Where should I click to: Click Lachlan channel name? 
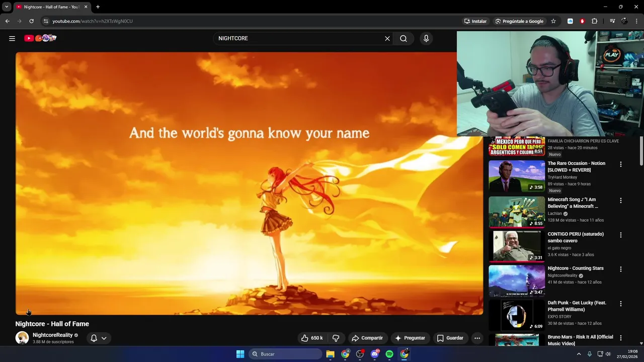click(555, 214)
